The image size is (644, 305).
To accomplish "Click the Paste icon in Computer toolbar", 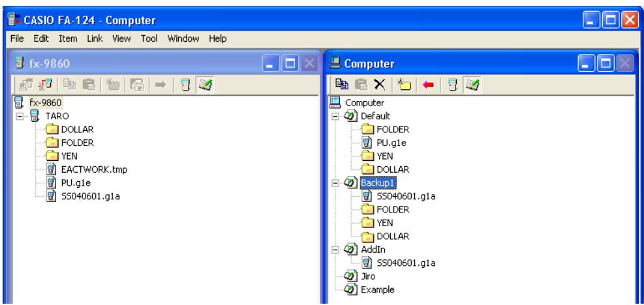I will pyautogui.click(x=361, y=85).
